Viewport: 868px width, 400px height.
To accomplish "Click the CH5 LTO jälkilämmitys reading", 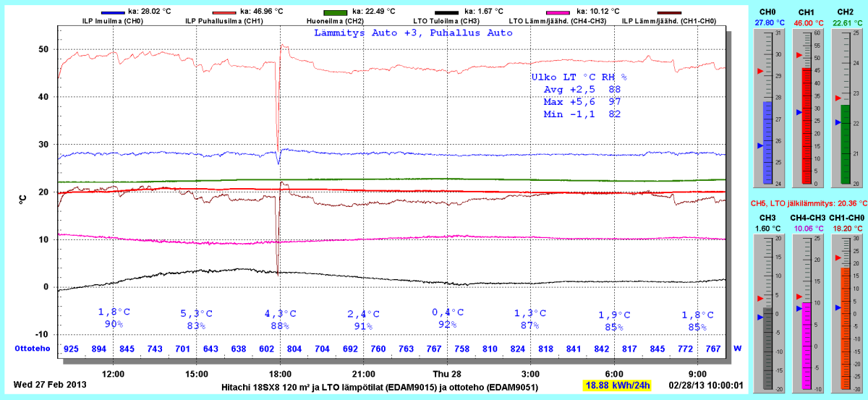I will click(x=807, y=204).
